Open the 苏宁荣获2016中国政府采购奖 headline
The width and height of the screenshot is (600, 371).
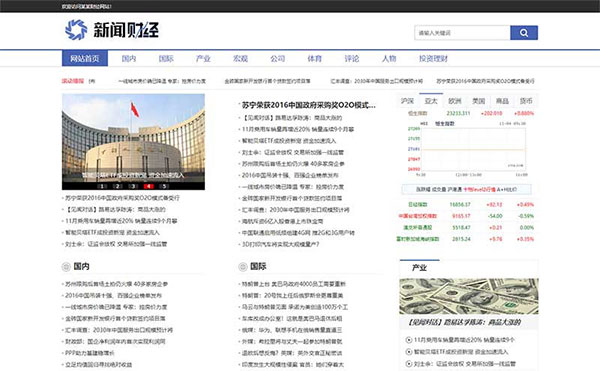tap(308, 105)
